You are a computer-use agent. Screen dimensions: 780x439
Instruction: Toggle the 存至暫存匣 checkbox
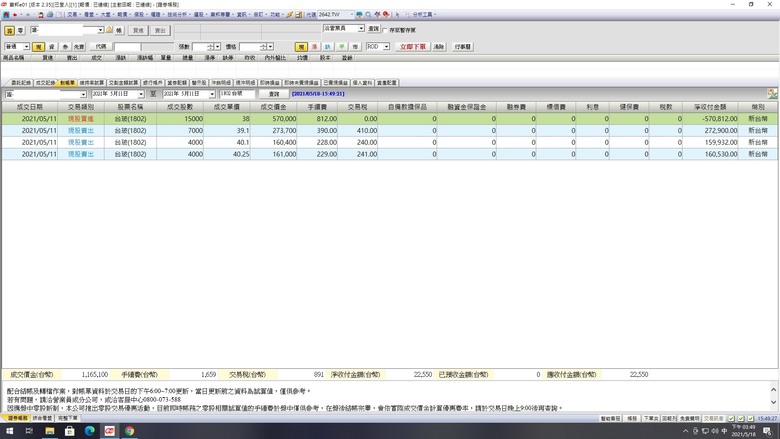coord(385,30)
